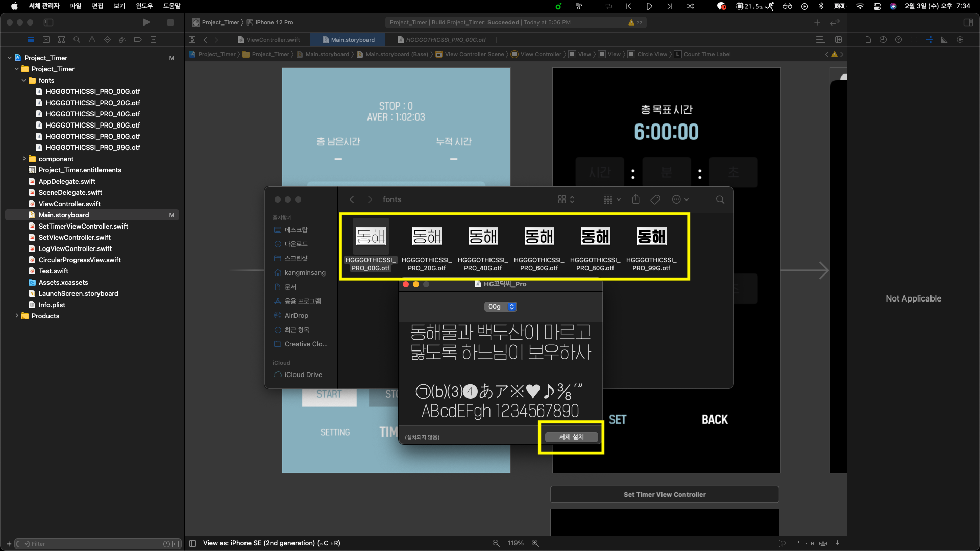Open the File inspector icon
Viewport: 980px width, 551px height.
868,40
